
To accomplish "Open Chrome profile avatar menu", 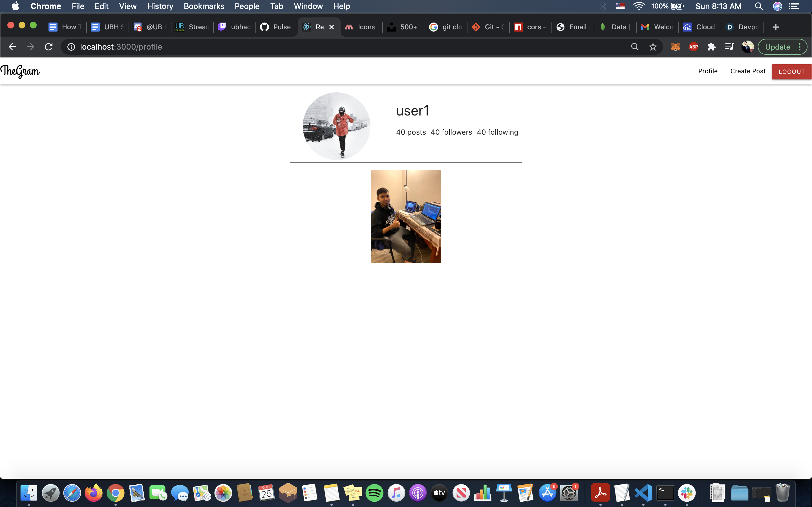I will click(x=748, y=47).
